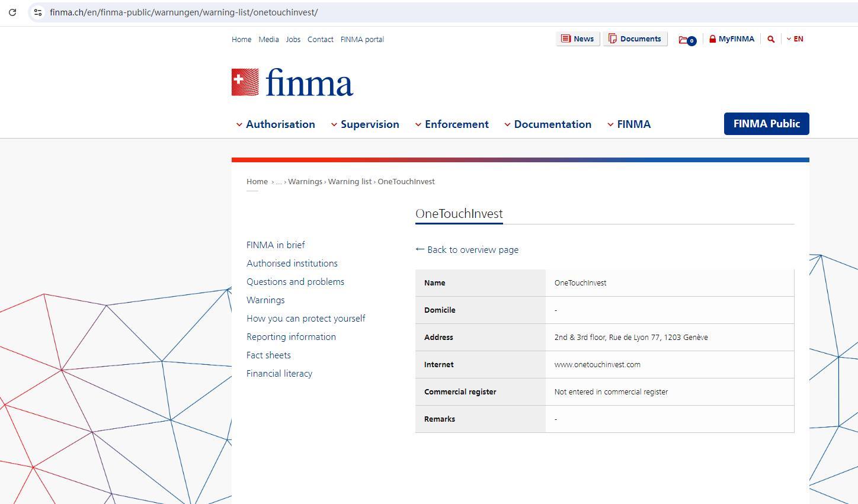Expand the Authorisation menu
This screenshot has height=504, width=858.
pyautogui.click(x=276, y=124)
